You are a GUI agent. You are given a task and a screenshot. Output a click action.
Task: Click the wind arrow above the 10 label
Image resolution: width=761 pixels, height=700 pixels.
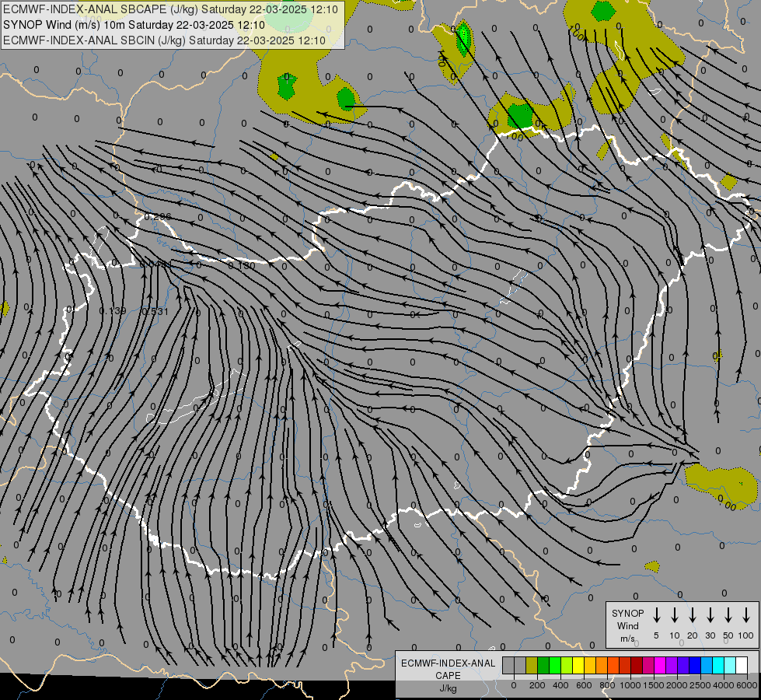coord(675,615)
